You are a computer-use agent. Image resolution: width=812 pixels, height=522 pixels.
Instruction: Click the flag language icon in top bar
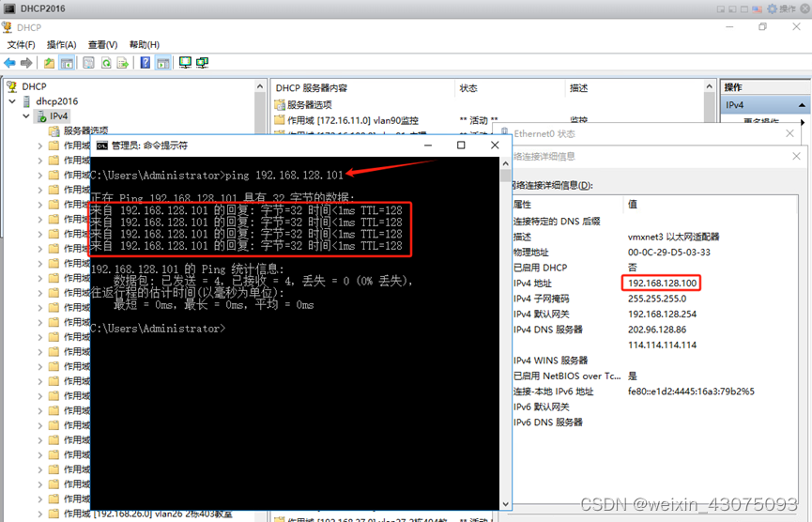pos(758,8)
